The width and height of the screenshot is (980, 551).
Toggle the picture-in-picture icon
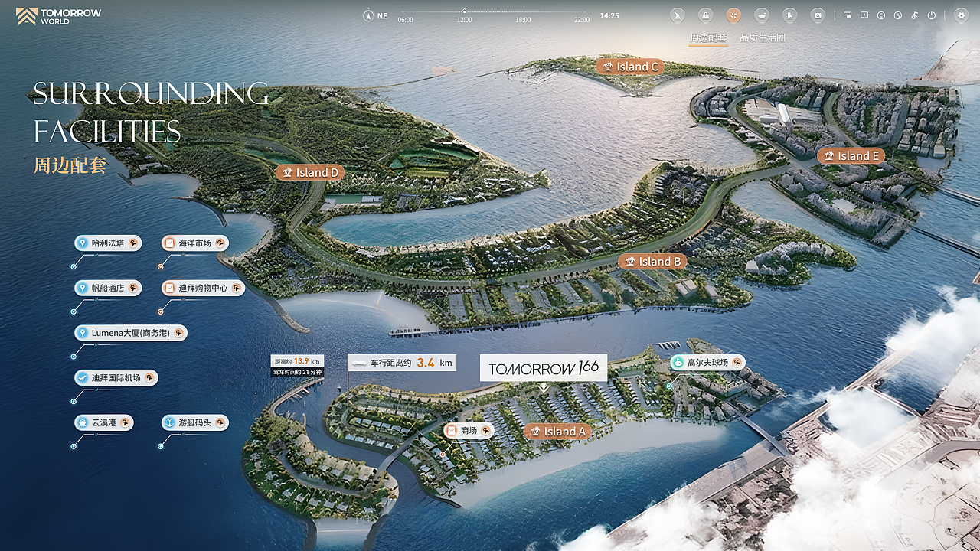point(848,15)
